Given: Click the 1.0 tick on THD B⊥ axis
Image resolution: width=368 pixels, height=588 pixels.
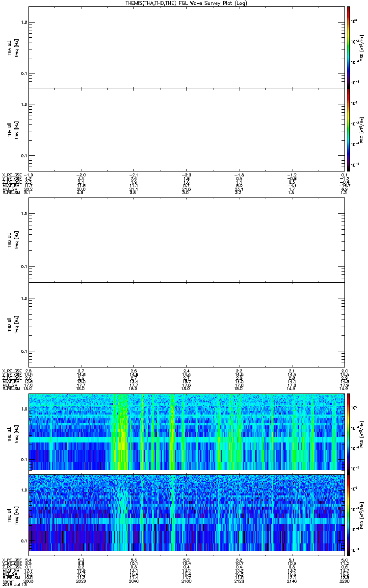Looking at the screenshot, I should [x=24, y=214].
